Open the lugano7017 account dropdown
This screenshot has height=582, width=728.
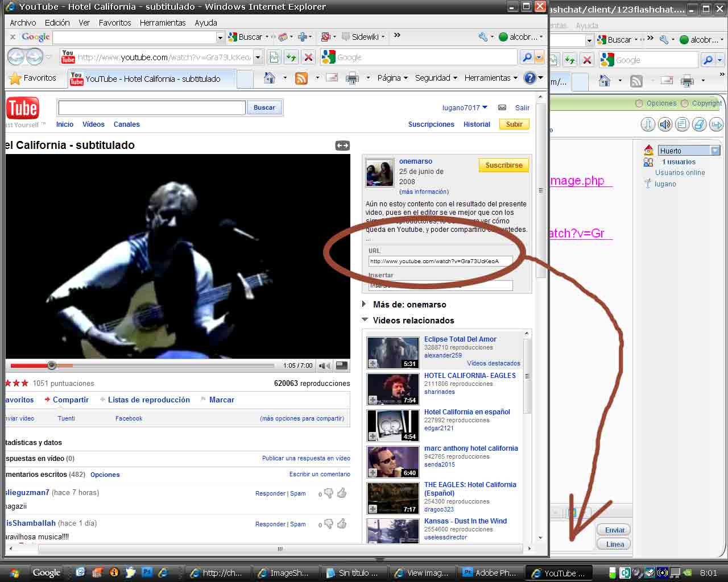click(485, 107)
